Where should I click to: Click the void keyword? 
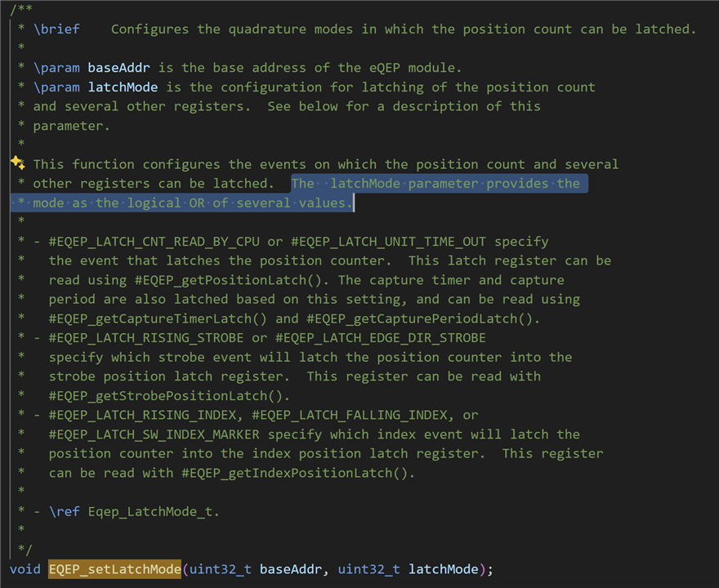[x=25, y=569]
